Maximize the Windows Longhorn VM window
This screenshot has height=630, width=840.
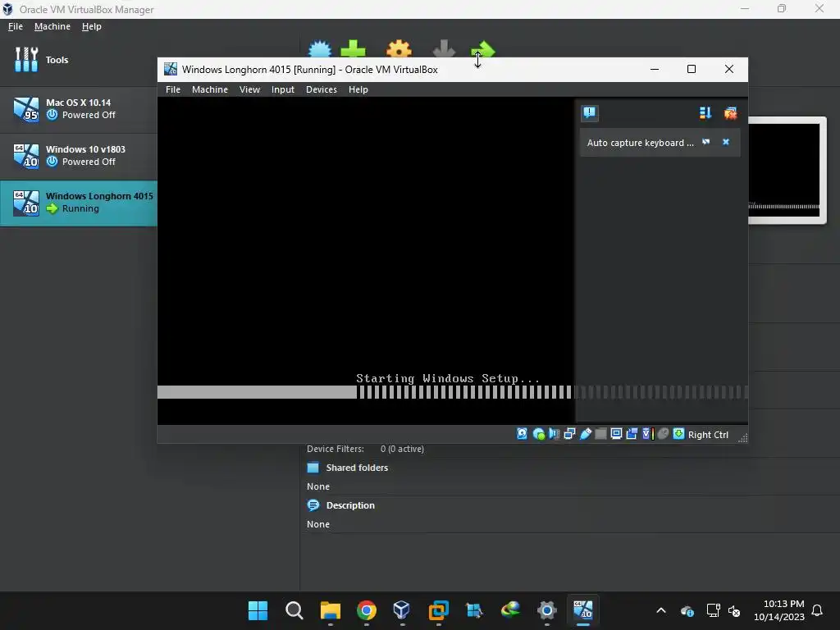click(691, 69)
